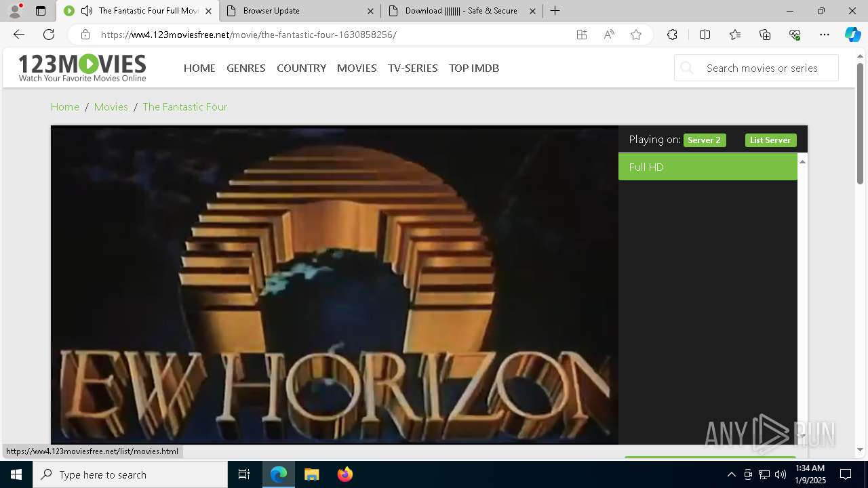Open the notification center icon
Screen dimensions: 868x488
(x=846, y=474)
